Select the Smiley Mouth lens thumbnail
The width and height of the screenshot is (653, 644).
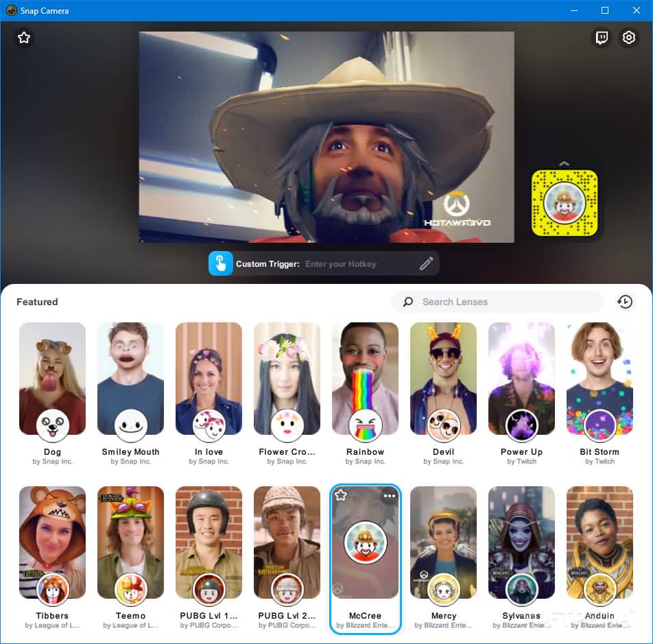[131, 379]
